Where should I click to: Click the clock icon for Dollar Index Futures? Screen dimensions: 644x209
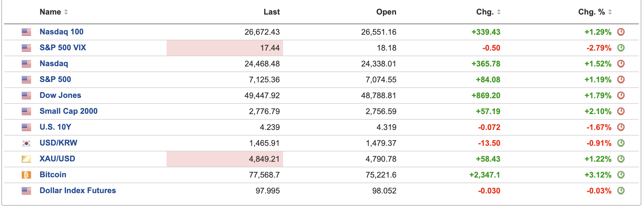(621, 191)
